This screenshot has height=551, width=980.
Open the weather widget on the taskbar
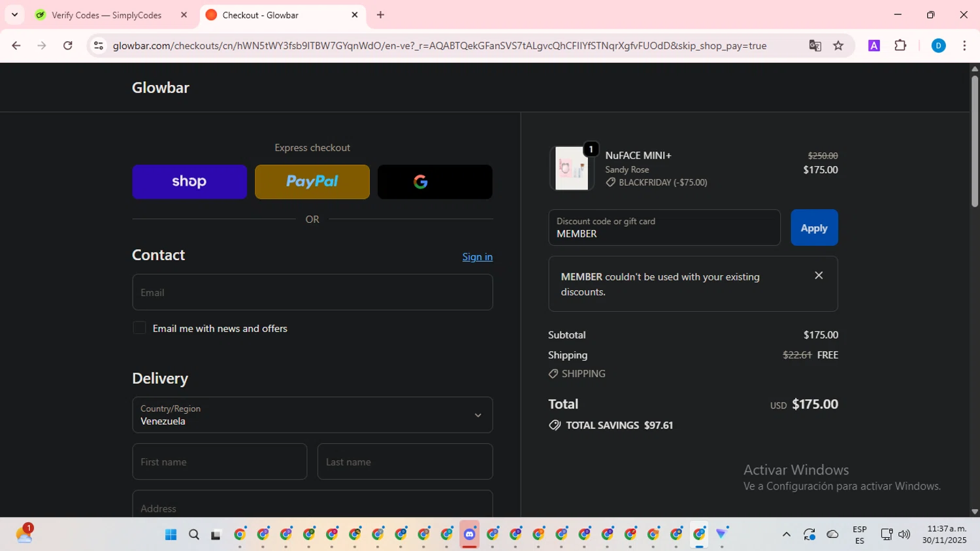pyautogui.click(x=24, y=534)
